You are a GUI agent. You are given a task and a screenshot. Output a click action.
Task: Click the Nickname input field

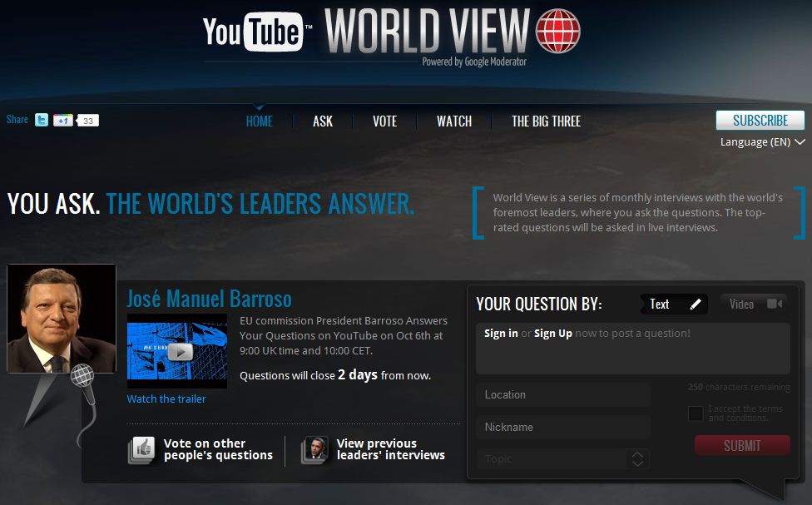563,427
